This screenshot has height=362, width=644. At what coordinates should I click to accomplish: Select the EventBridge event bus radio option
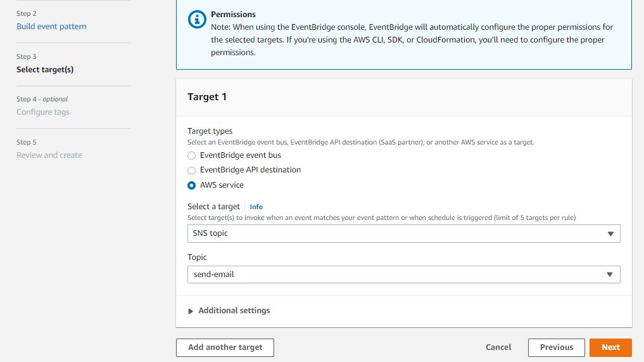coord(192,155)
